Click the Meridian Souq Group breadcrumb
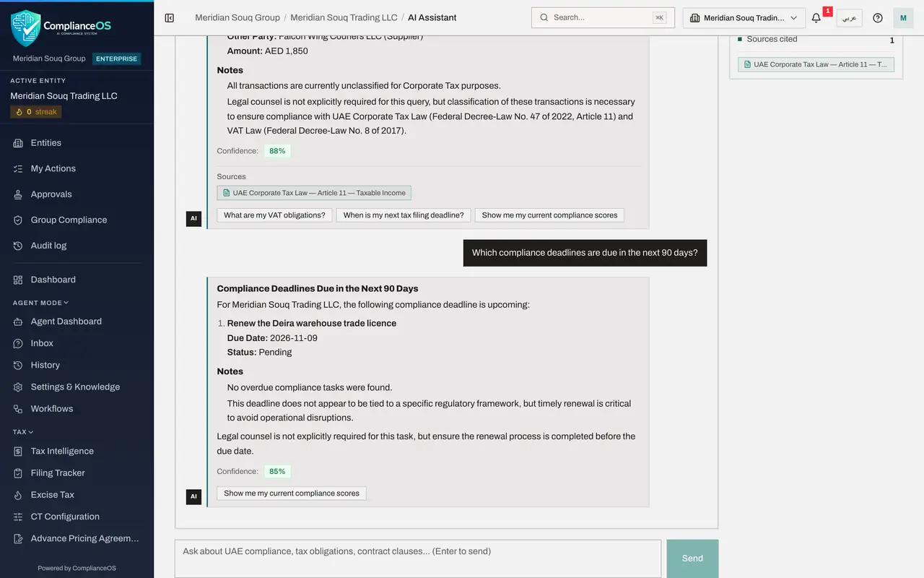Image resolution: width=924 pixels, height=578 pixels. pyautogui.click(x=237, y=17)
